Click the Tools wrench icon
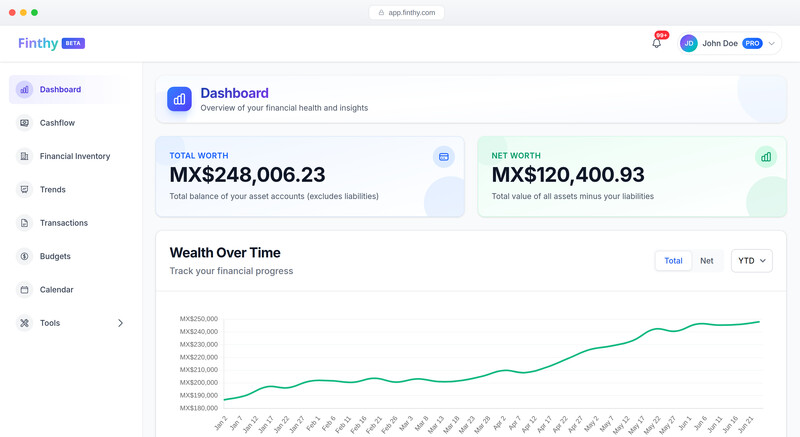This screenshot has width=800, height=437. click(x=24, y=323)
